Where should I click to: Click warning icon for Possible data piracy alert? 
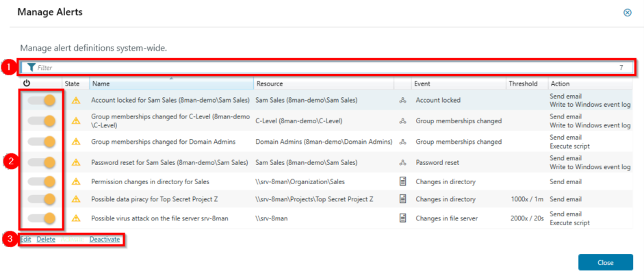pos(76,199)
